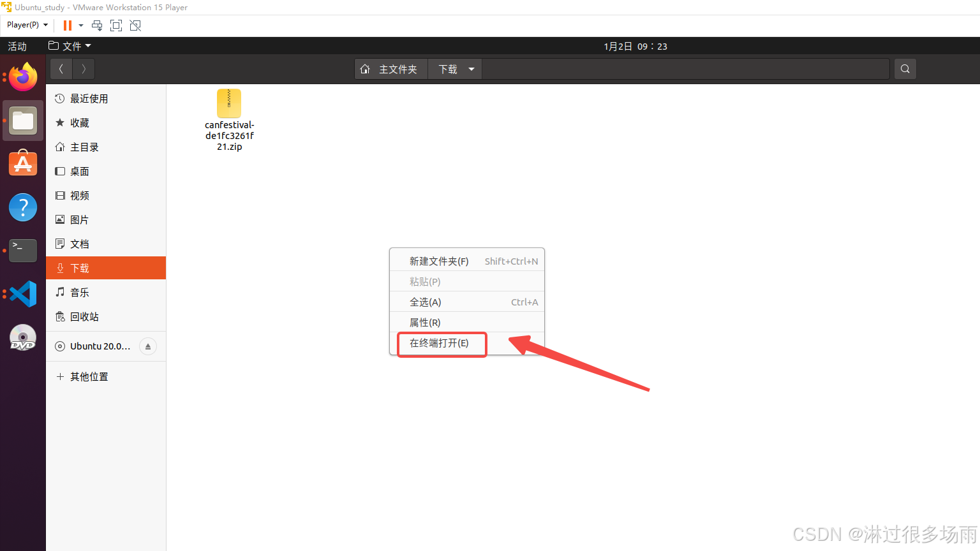
Task: Open Recent (最近使用) in the sidebar
Action: pos(106,98)
